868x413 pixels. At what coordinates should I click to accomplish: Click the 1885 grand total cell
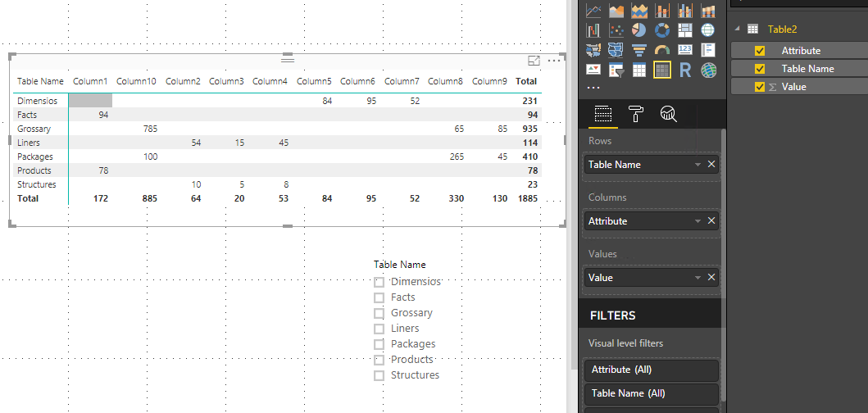(528, 198)
